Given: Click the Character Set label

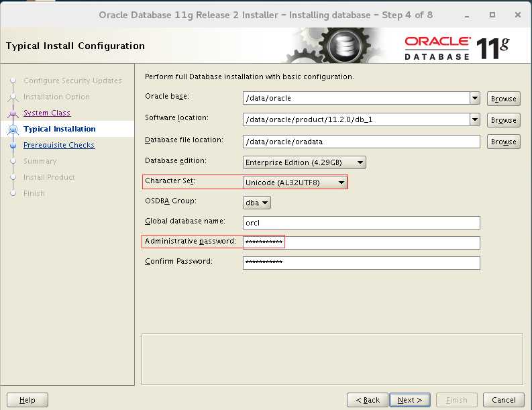Looking at the screenshot, I should [170, 181].
